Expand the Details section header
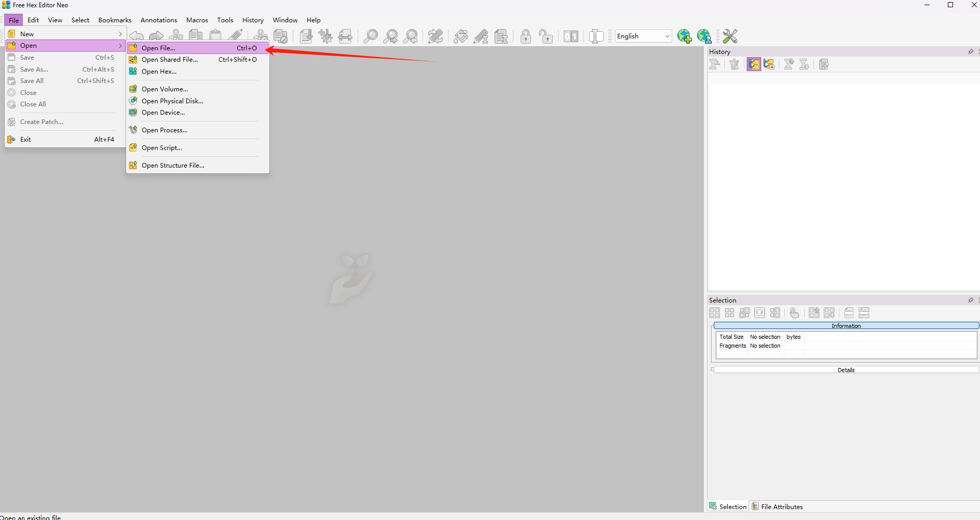The width and height of the screenshot is (980, 520). pyautogui.click(x=846, y=370)
